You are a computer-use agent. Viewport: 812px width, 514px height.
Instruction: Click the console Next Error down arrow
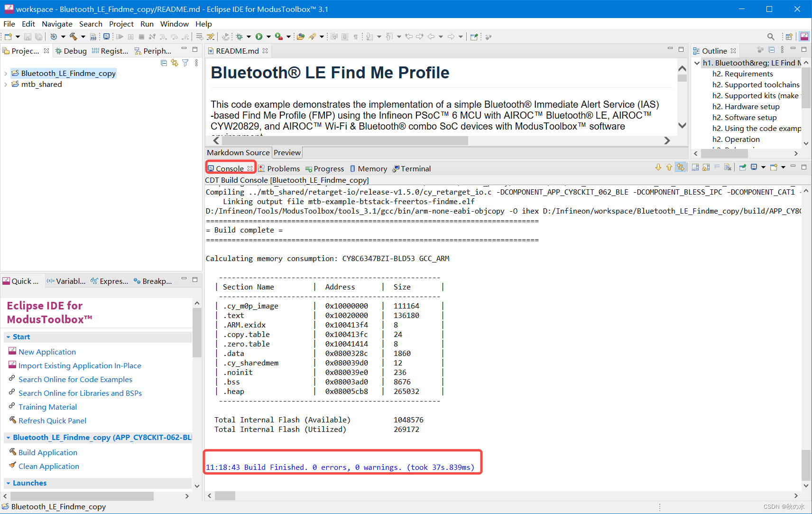click(x=658, y=167)
